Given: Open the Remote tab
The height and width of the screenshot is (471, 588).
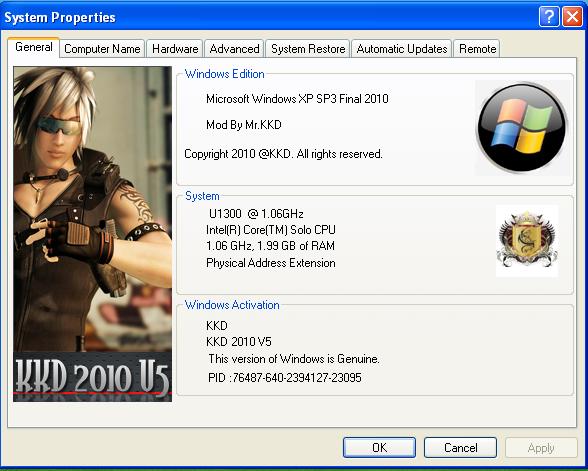Looking at the screenshot, I should [477, 49].
